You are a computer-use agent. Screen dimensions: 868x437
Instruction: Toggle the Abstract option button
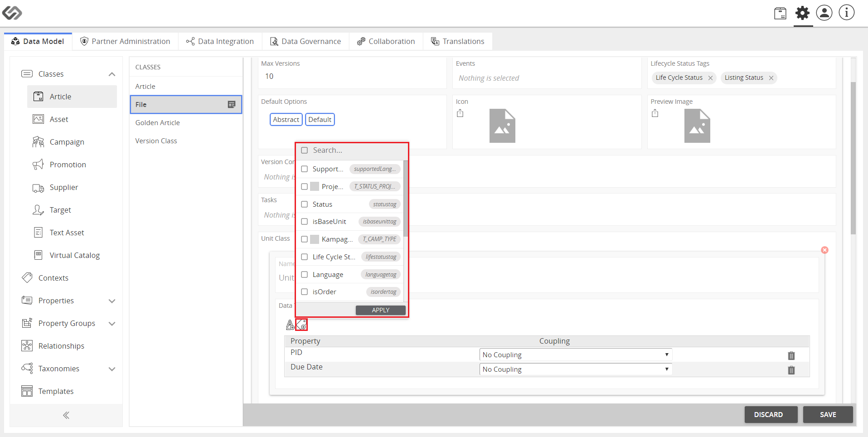click(x=286, y=119)
